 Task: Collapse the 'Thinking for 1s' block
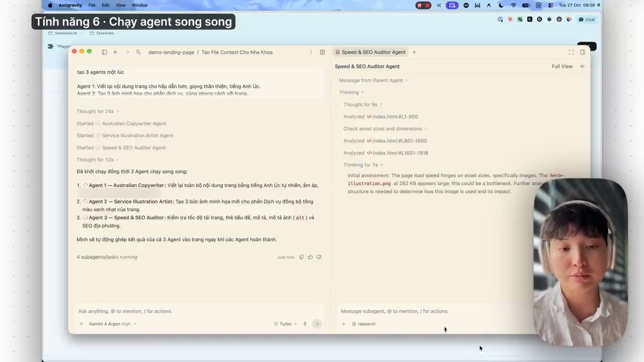[x=363, y=165]
